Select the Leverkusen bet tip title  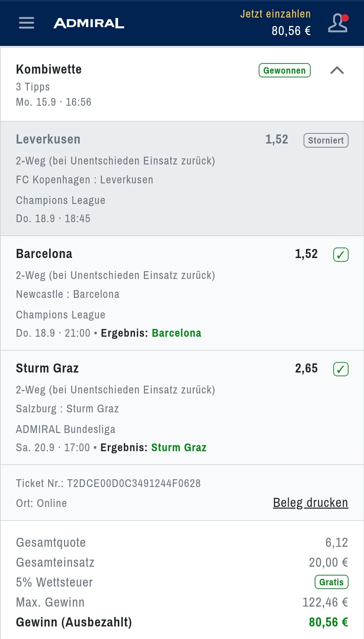(x=48, y=139)
